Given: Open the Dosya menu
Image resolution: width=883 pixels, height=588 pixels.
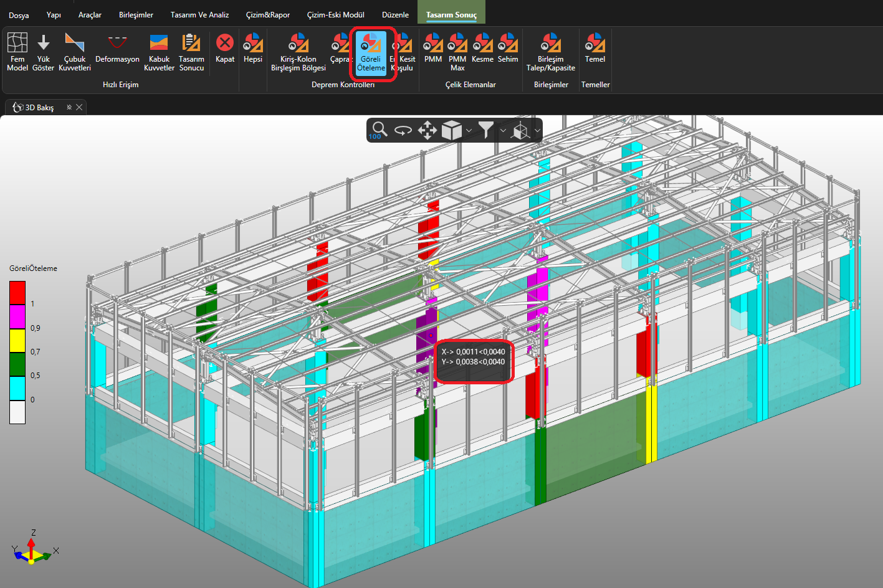Looking at the screenshot, I should (x=19, y=15).
